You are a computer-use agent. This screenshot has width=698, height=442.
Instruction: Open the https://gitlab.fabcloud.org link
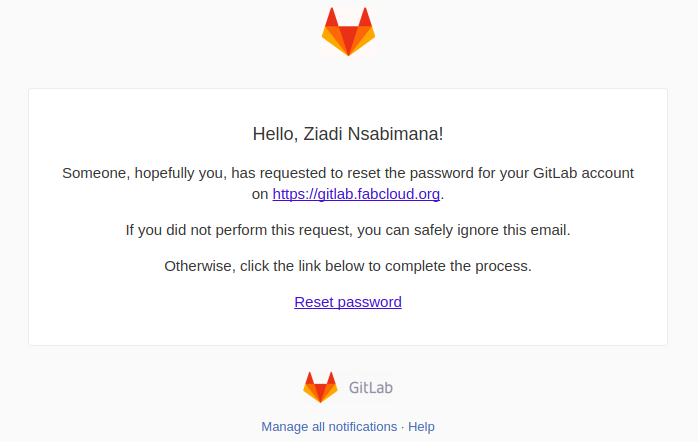click(356, 194)
